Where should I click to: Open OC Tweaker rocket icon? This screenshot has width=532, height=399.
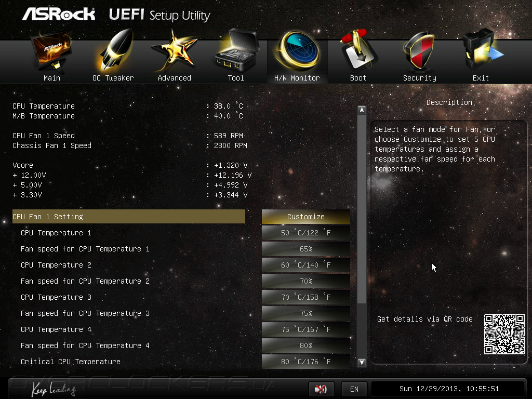point(115,51)
